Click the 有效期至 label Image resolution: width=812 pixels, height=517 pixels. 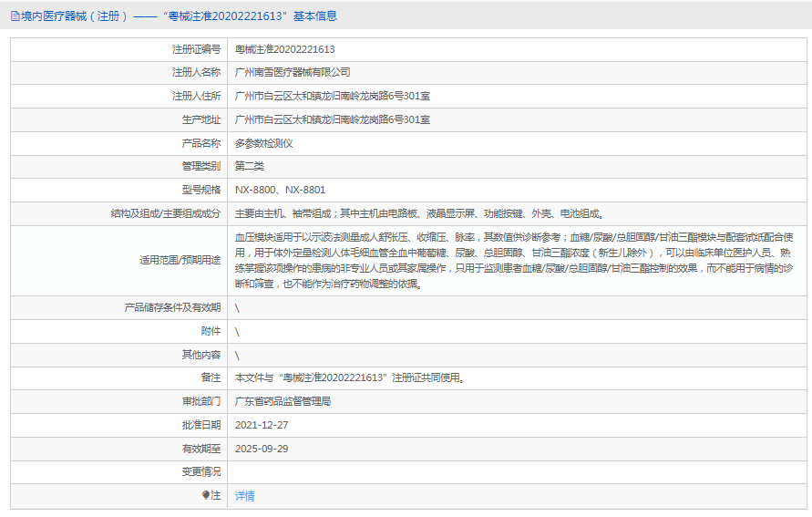click(201, 450)
